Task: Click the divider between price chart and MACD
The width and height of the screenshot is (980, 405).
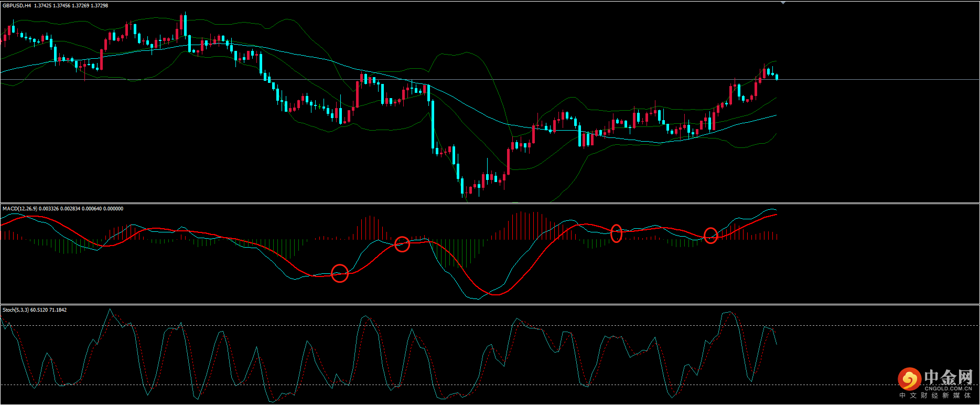Action: click(x=490, y=204)
